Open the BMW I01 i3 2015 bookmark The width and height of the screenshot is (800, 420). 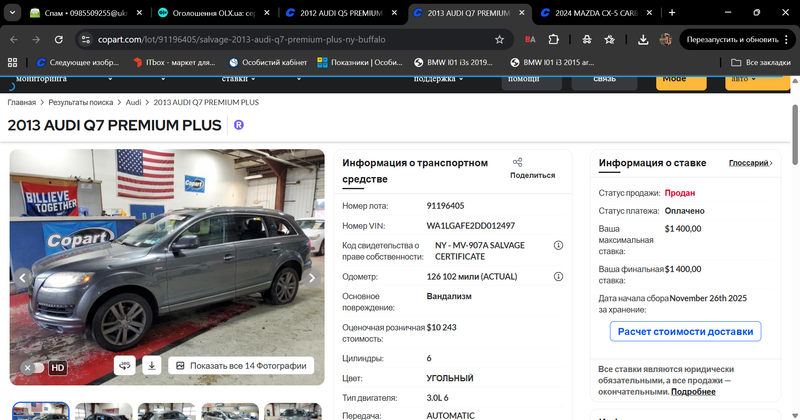[x=552, y=62]
